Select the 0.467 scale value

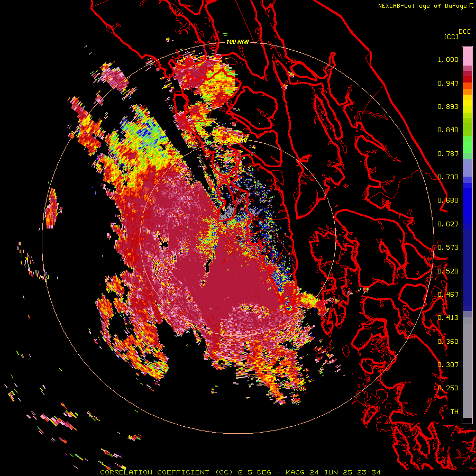[448, 295]
